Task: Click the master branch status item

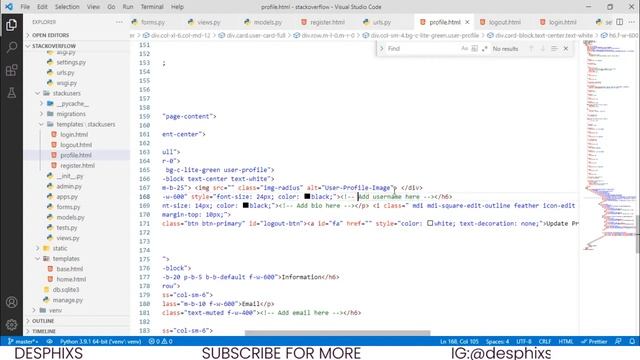Action: click(x=23, y=341)
